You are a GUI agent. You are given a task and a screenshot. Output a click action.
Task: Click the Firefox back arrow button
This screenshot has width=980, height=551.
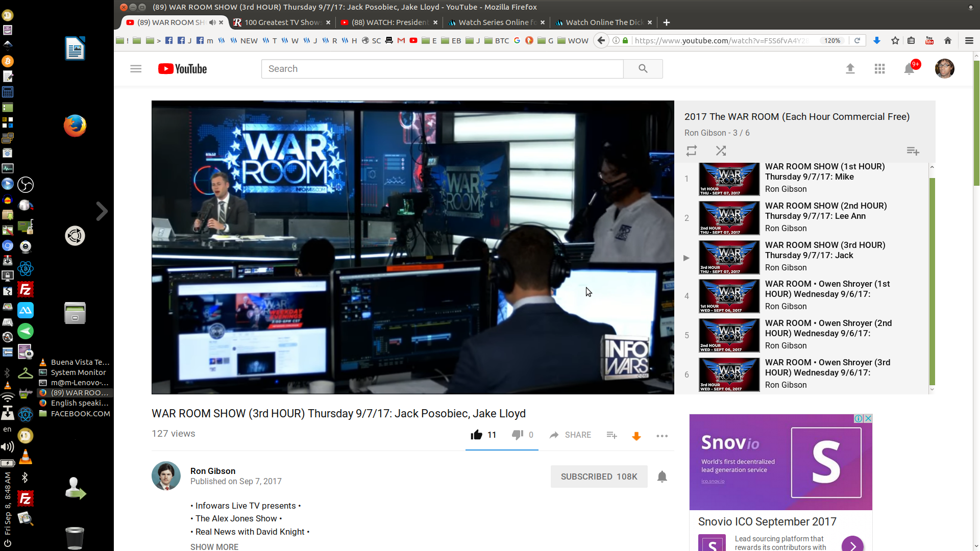pyautogui.click(x=601, y=40)
